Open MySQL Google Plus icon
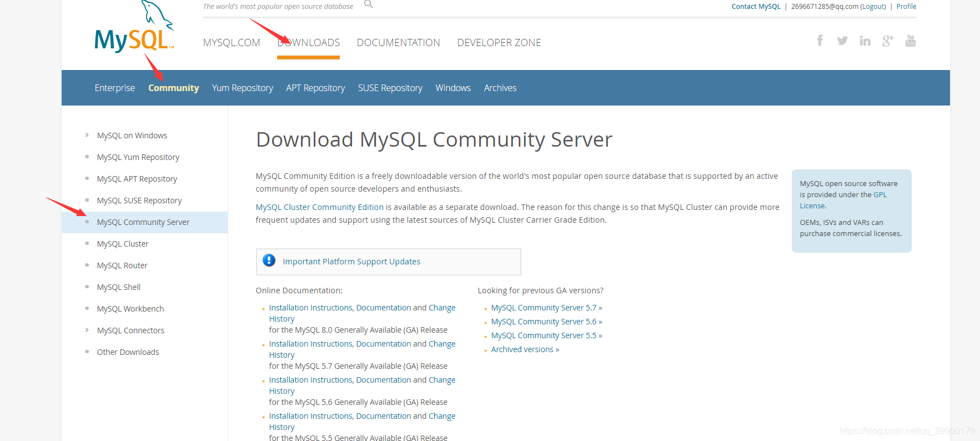 888,41
